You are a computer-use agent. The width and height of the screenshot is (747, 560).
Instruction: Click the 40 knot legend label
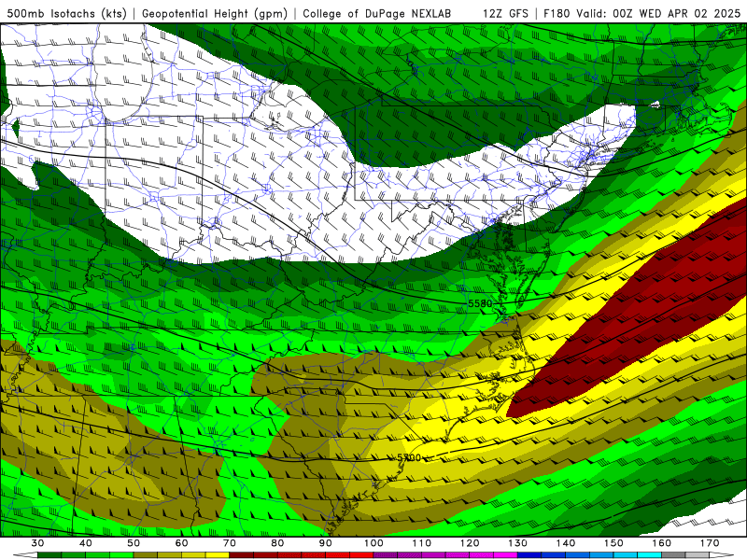coord(85,543)
